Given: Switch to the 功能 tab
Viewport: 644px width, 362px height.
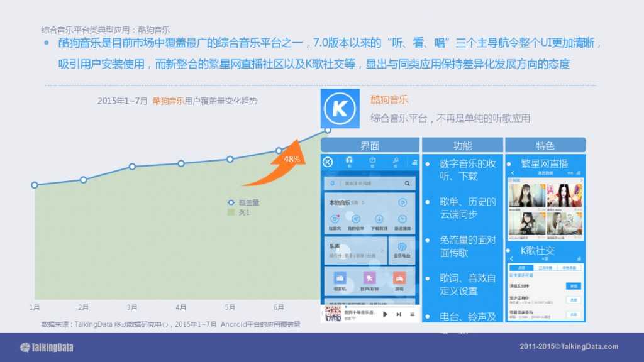Looking at the screenshot, I should point(463,145).
